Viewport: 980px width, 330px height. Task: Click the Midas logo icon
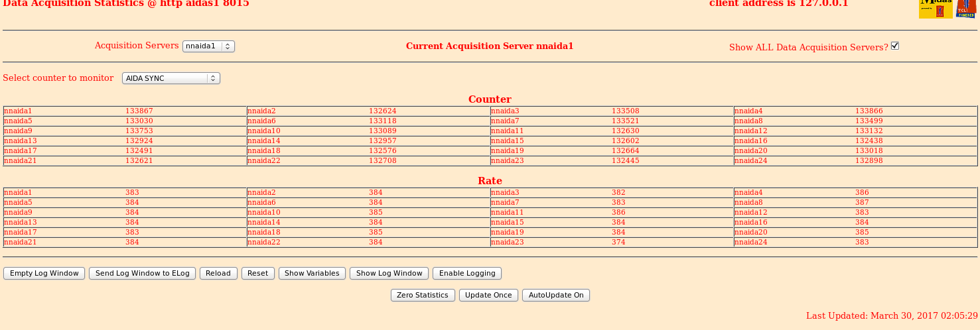point(936,9)
